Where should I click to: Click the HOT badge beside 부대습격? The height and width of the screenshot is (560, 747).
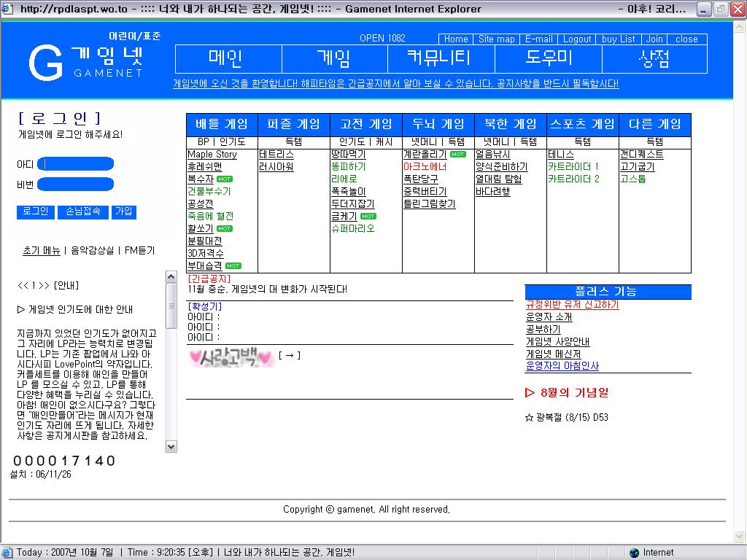tap(233, 266)
